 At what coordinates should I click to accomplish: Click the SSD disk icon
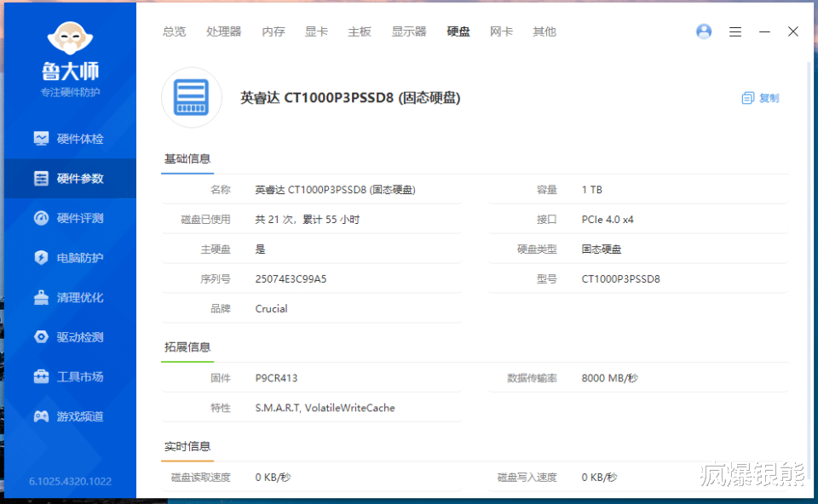tap(192, 97)
